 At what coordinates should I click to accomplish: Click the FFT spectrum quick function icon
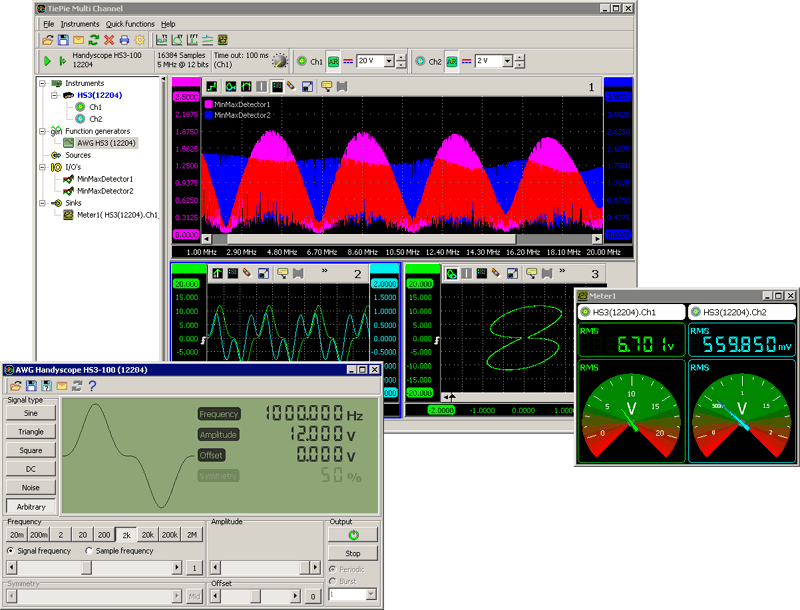tap(192, 40)
